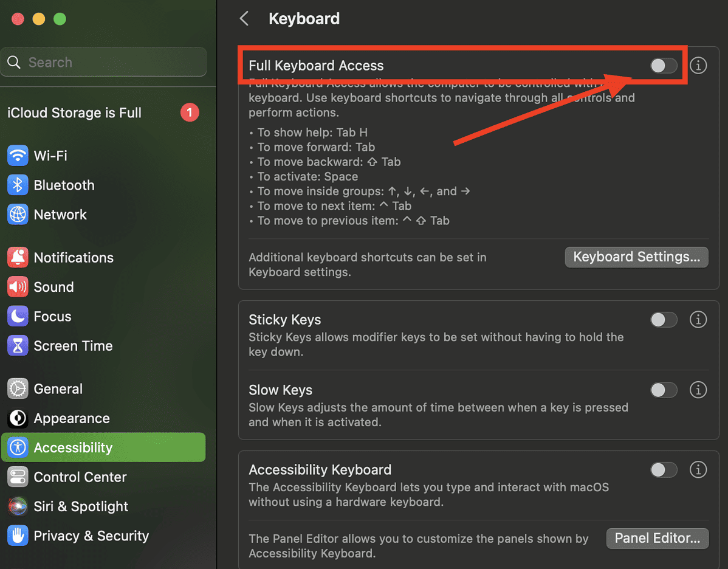Image resolution: width=728 pixels, height=569 pixels.
Task: Show info for Full Keyboard Access
Action: 698,66
